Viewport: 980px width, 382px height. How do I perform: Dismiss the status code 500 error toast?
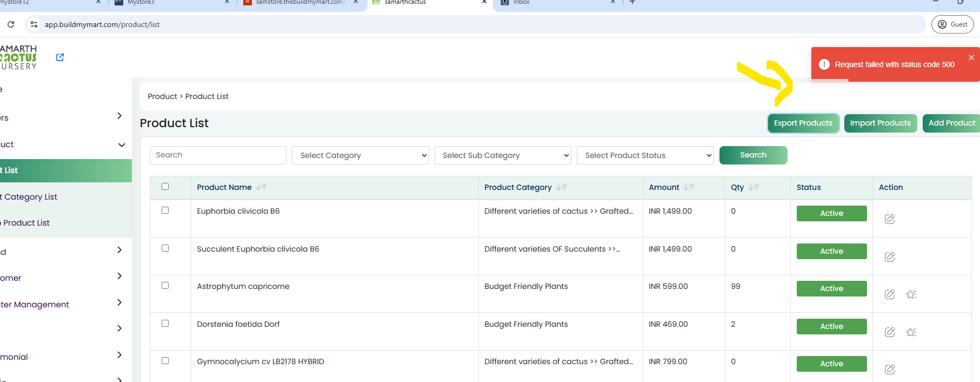(x=971, y=57)
